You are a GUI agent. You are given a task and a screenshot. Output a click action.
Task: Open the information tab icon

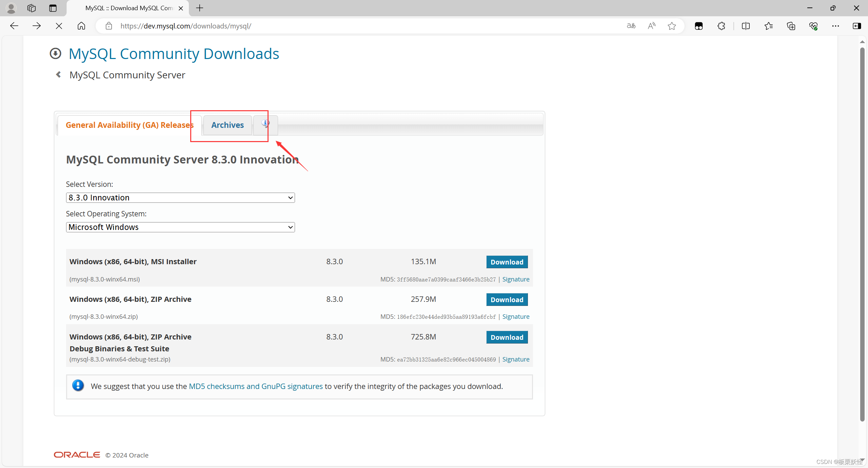pos(265,124)
